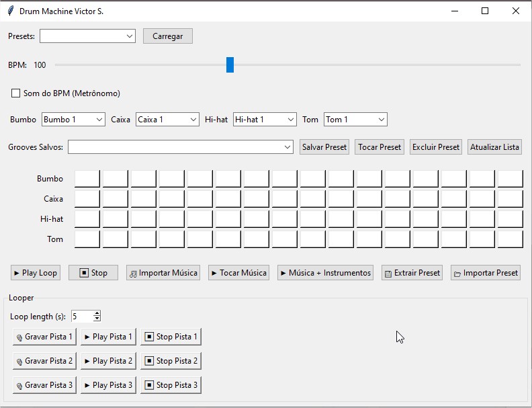Toggle first step in Tom row
The image size is (532, 408).
[x=87, y=239]
